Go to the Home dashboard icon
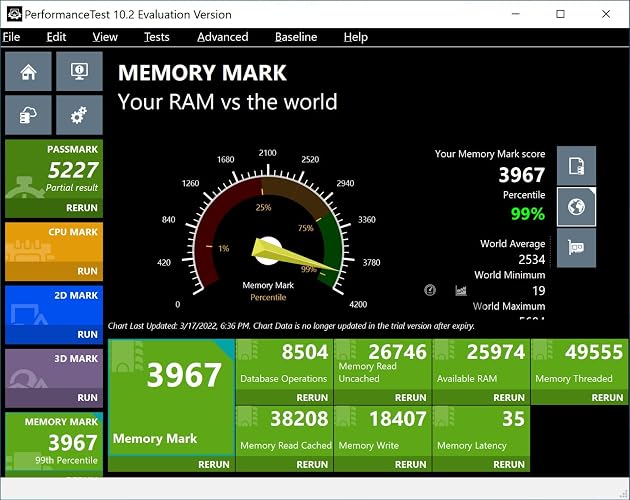 (28, 72)
